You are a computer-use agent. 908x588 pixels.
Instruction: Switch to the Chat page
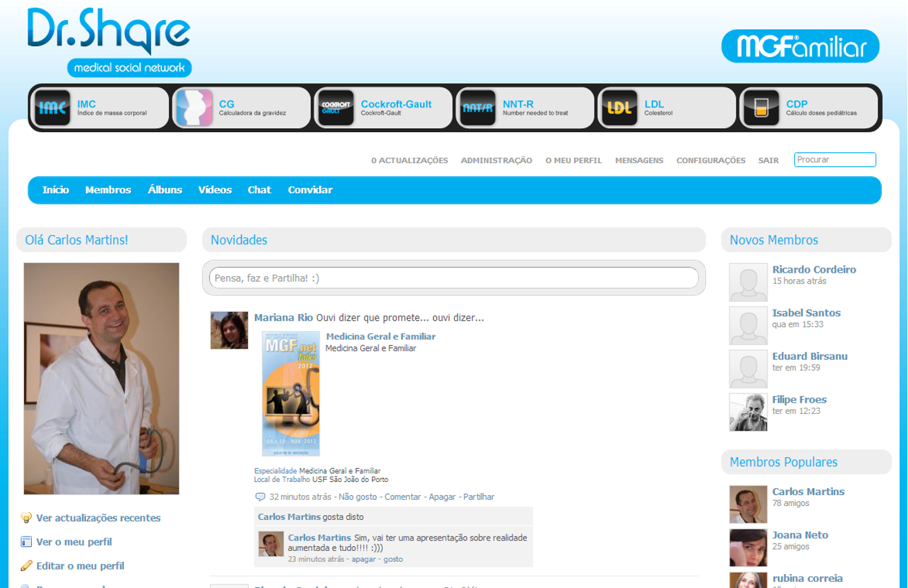coord(259,190)
